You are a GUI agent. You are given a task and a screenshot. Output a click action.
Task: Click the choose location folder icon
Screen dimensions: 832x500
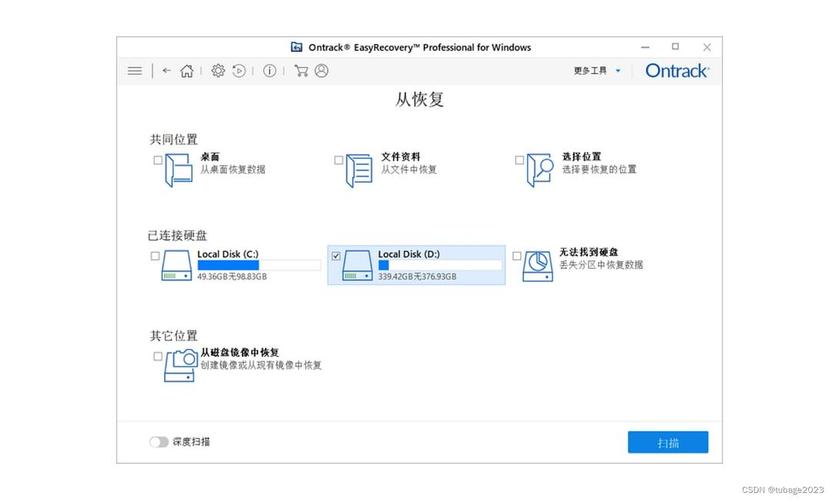(x=540, y=170)
